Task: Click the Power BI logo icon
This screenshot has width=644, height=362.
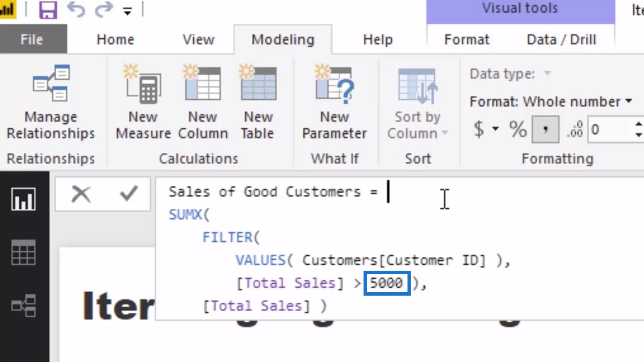Action: (x=8, y=10)
